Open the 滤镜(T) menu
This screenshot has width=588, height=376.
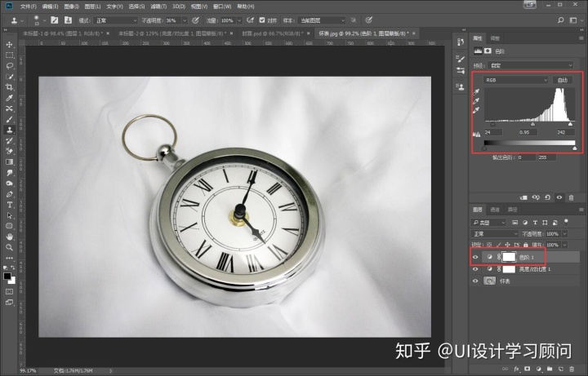158,7
